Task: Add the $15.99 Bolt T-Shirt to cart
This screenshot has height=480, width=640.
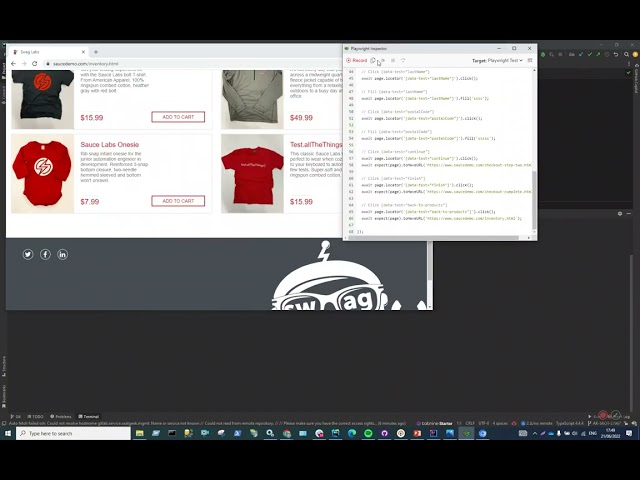Action: point(178,117)
